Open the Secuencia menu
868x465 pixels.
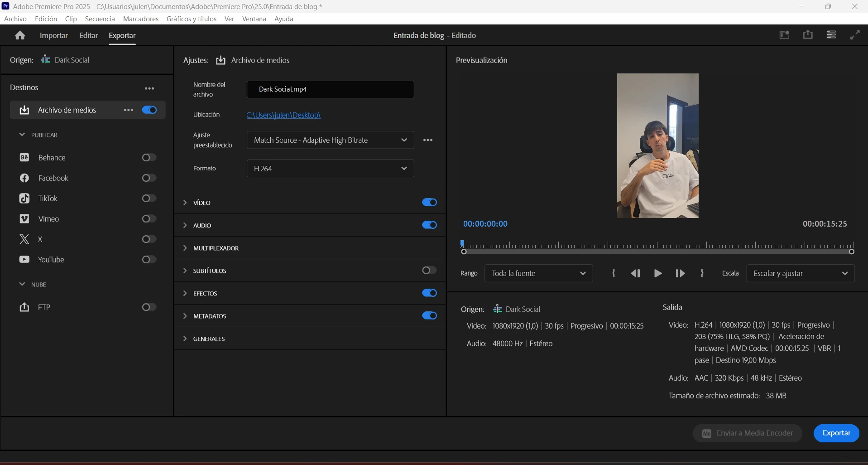point(100,19)
